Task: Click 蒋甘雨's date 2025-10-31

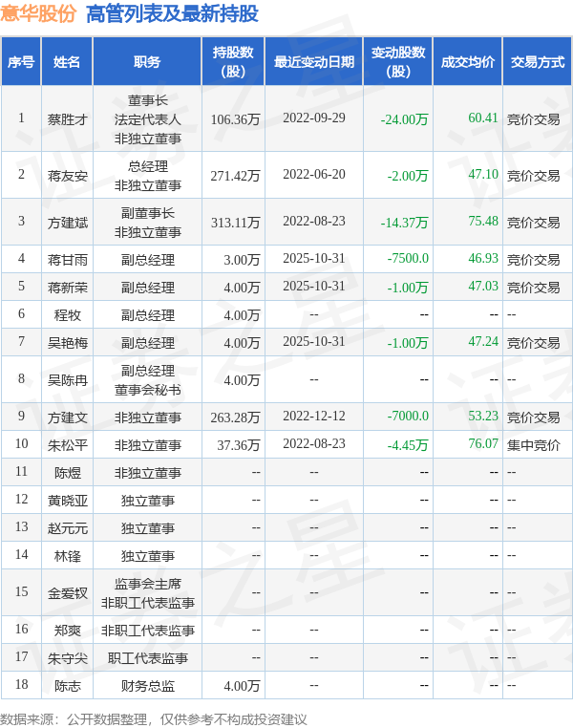Action: 314,258
